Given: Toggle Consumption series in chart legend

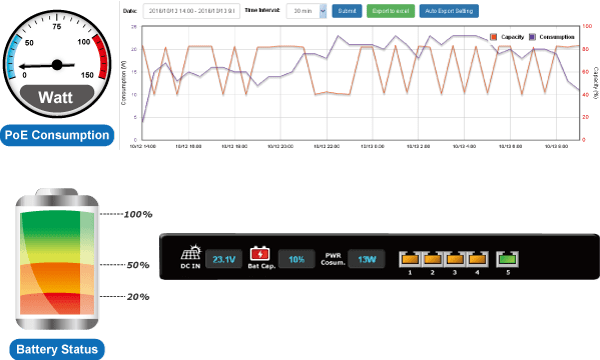Looking at the screenshot, I should point(552,37).
